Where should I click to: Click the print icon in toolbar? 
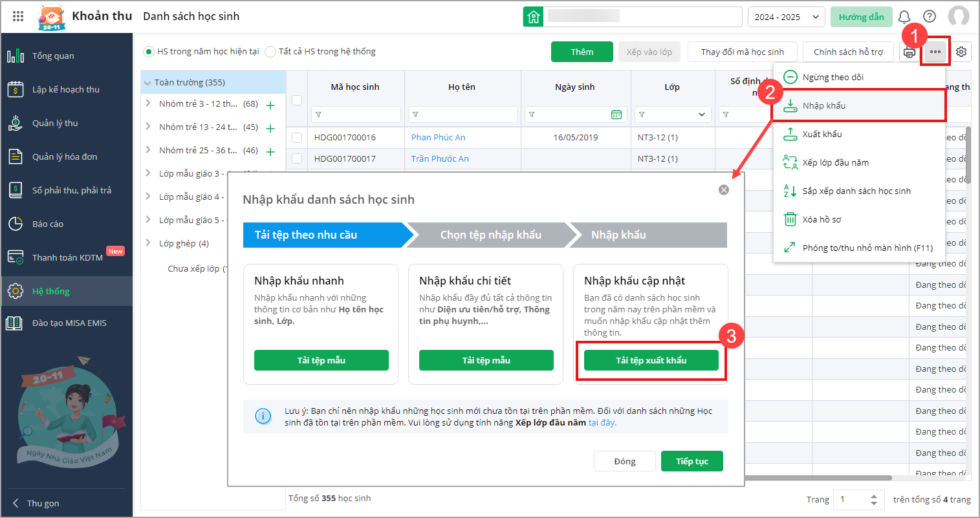(909, 52)
